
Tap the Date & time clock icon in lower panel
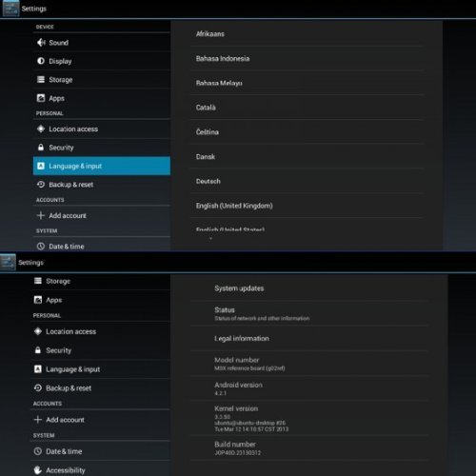(x=38, y=451)
